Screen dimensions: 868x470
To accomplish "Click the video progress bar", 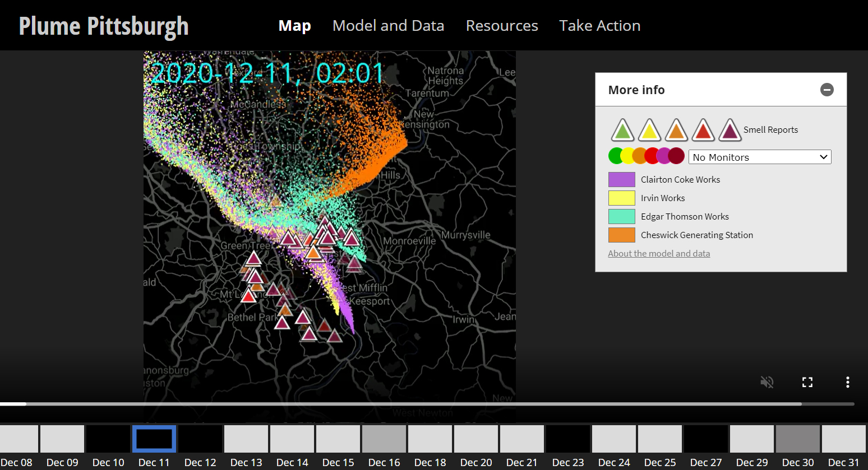I will pyautogui.click(x=427, y=404).
